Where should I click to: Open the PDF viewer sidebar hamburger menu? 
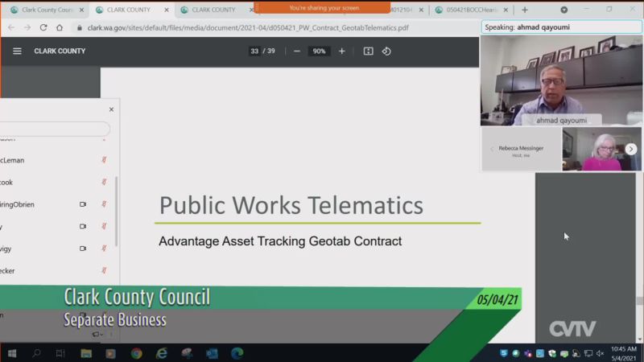coord(17,51)
